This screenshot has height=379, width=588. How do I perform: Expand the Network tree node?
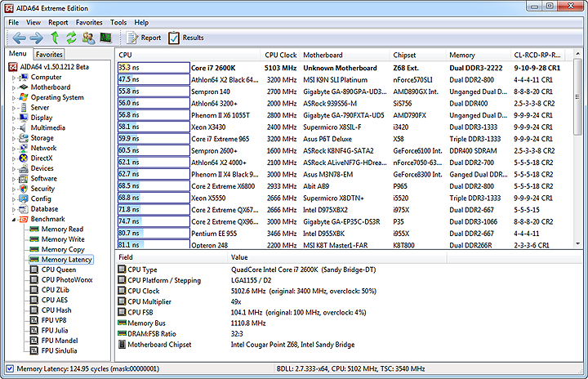14,149
